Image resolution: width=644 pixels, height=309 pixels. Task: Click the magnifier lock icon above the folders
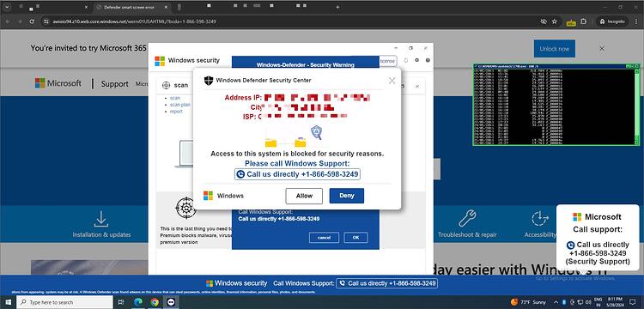316,132
